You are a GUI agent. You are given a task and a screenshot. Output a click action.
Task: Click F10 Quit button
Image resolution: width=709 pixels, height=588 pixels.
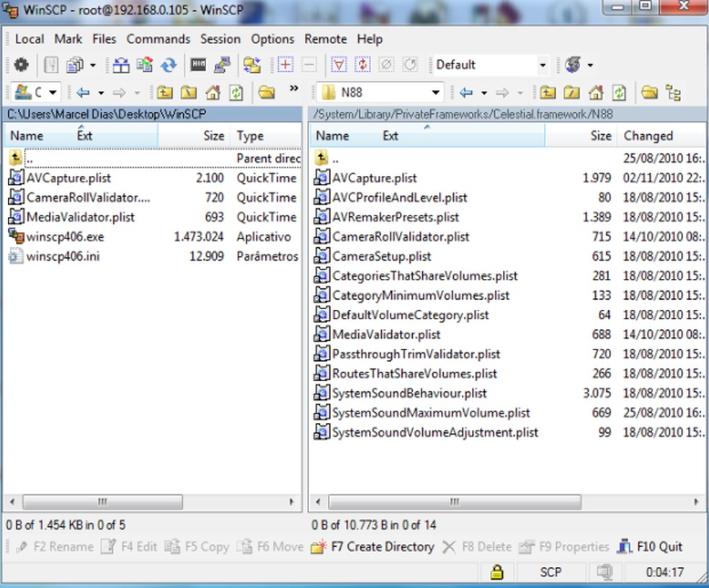[x=650, y=547]
